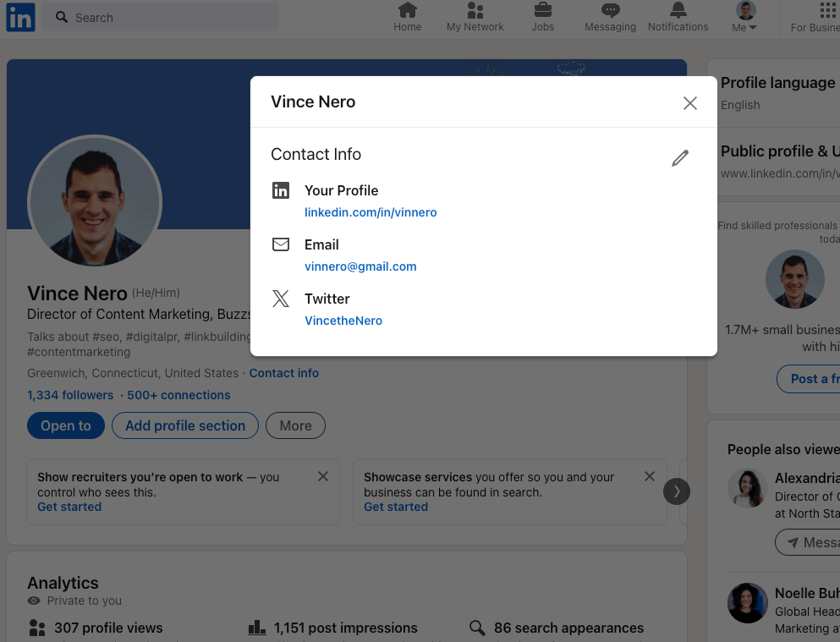Click the 1,334 followers link
840x642 pixels.
69,394
